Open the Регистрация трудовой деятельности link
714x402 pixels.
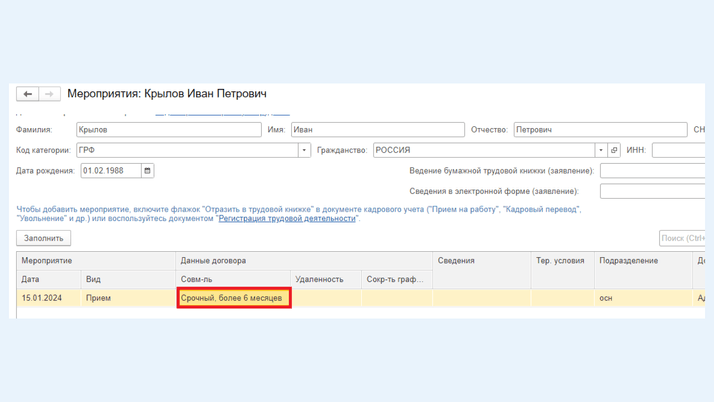click(287, 218)
